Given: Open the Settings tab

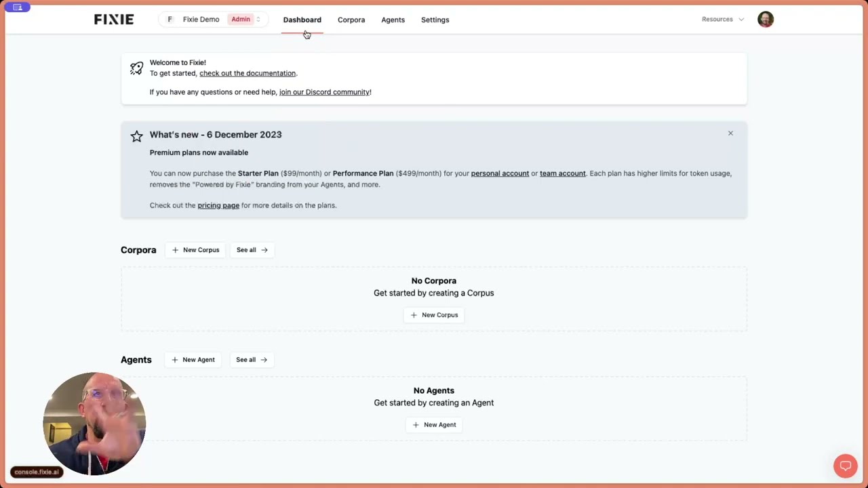Looking at the screenshot, I should [x=435, y=20].
